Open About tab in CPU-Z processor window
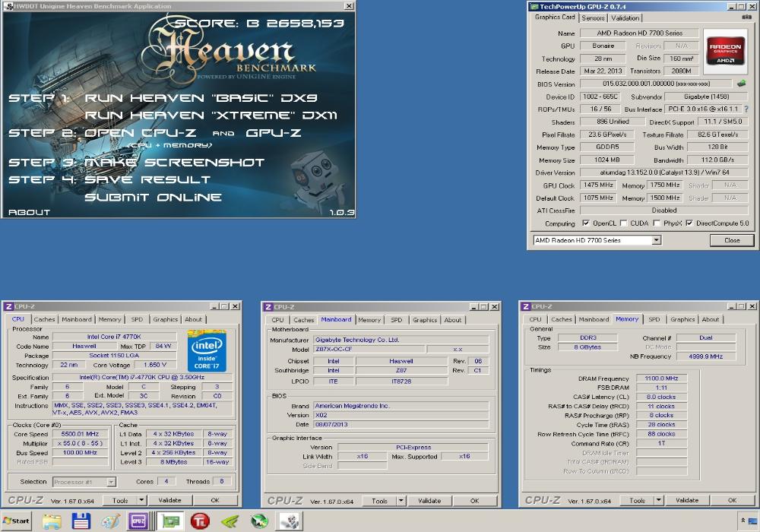The width and height of the screenshot is (760, 532). point(193,319)
